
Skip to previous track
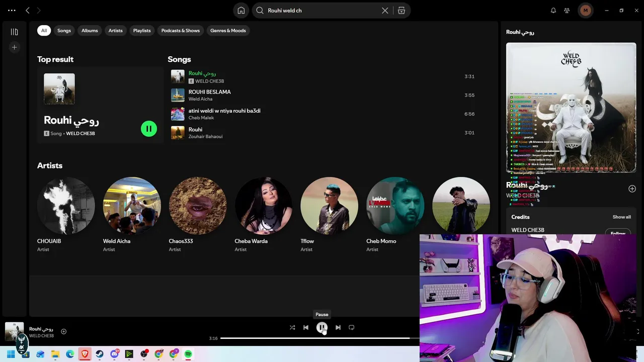[306, 327]
